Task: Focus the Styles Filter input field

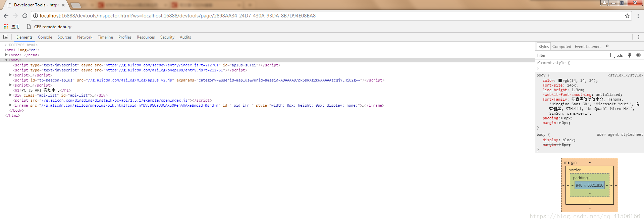Action: click(x=570, y=55)
